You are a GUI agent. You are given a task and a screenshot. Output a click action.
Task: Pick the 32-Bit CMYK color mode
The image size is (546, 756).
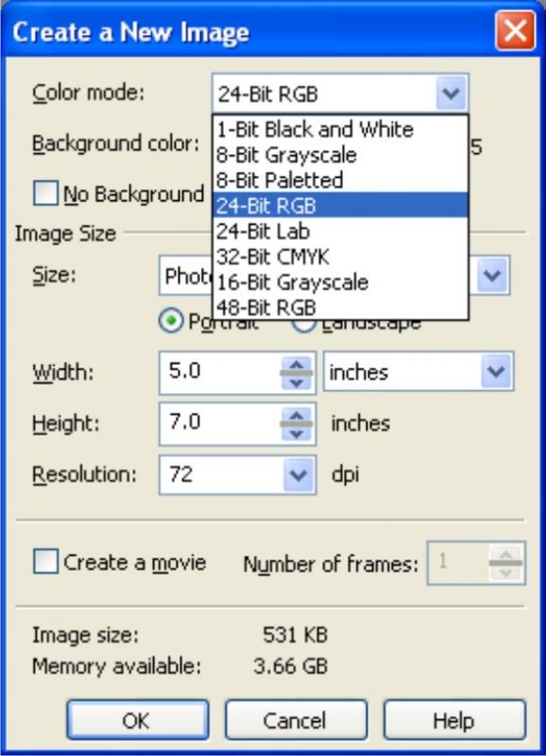click(340, 256)
